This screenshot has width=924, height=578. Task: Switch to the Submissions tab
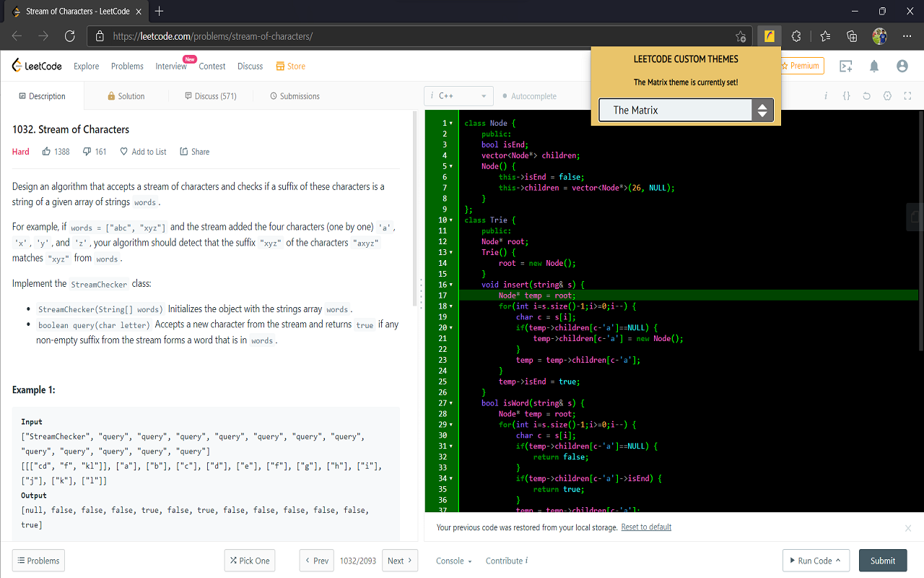(x=295, y=96)
